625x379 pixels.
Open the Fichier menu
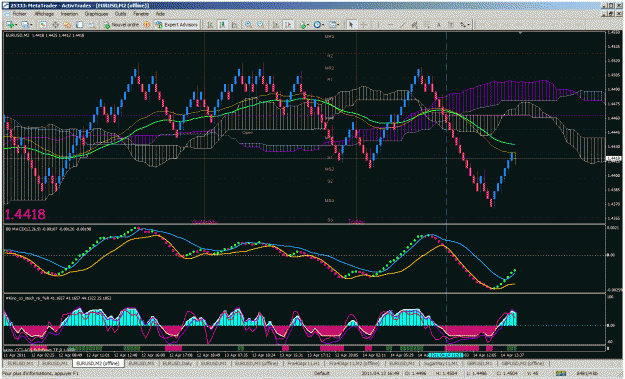20,14
